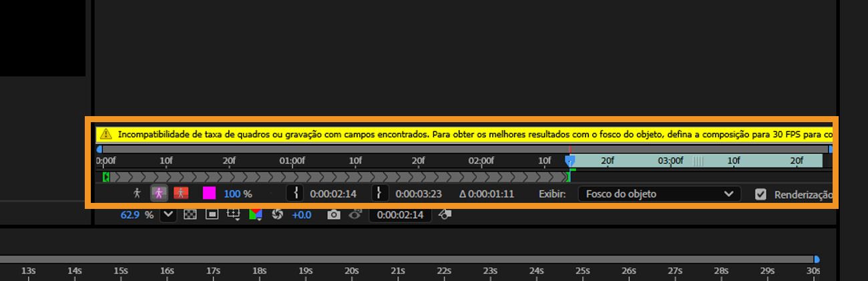Click the 13s mark on composition timeline ruler
Image resolution: width=868 pixels, height=281 pixels.
28,271
